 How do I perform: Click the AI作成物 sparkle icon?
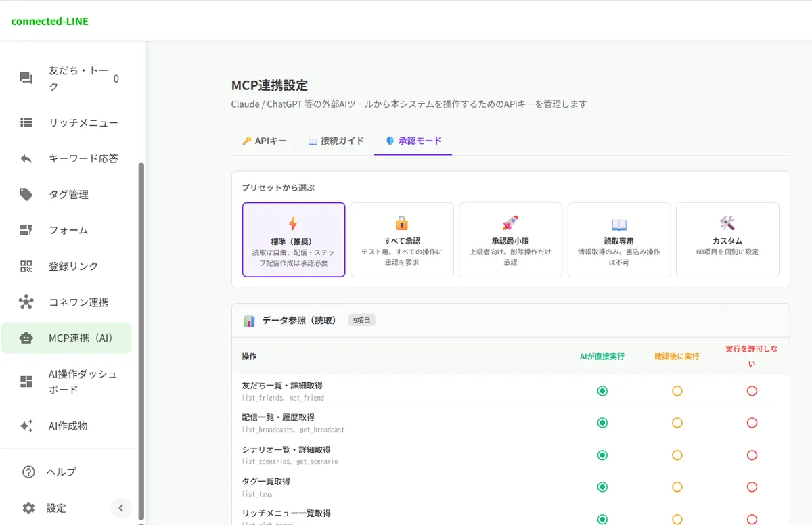tap(26, 426)
